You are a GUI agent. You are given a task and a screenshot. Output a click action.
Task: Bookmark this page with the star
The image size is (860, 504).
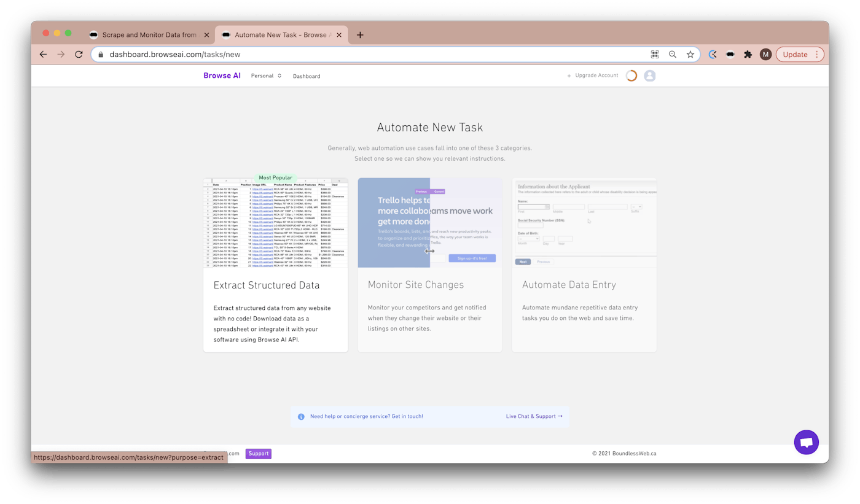690,54
